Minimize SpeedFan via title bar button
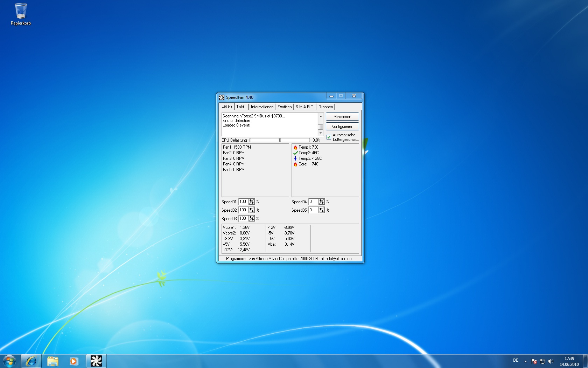588x368 pixels. [331, 96]
